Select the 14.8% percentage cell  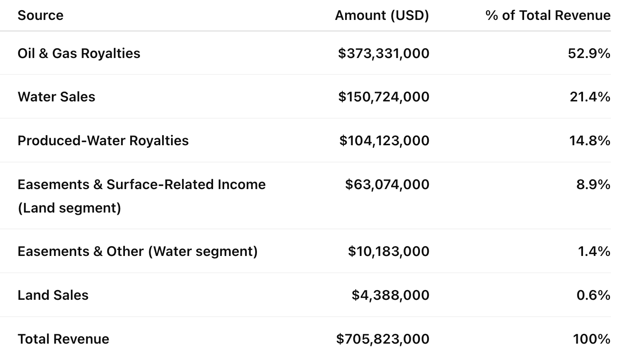[x=590, y=141]
